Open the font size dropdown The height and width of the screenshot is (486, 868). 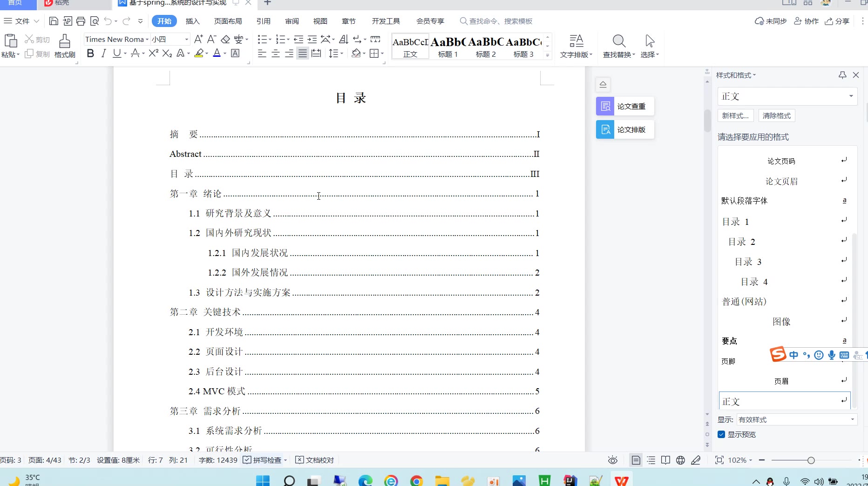point(187,40)
